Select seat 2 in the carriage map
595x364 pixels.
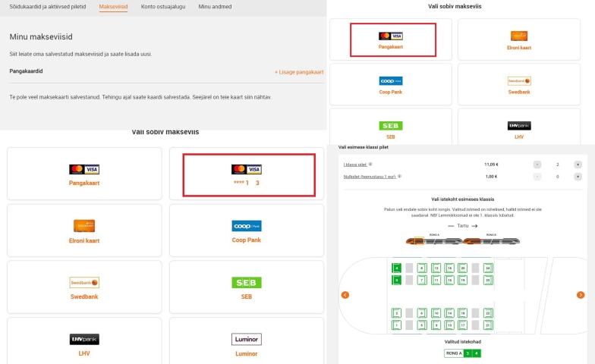(x=396, y=312)
